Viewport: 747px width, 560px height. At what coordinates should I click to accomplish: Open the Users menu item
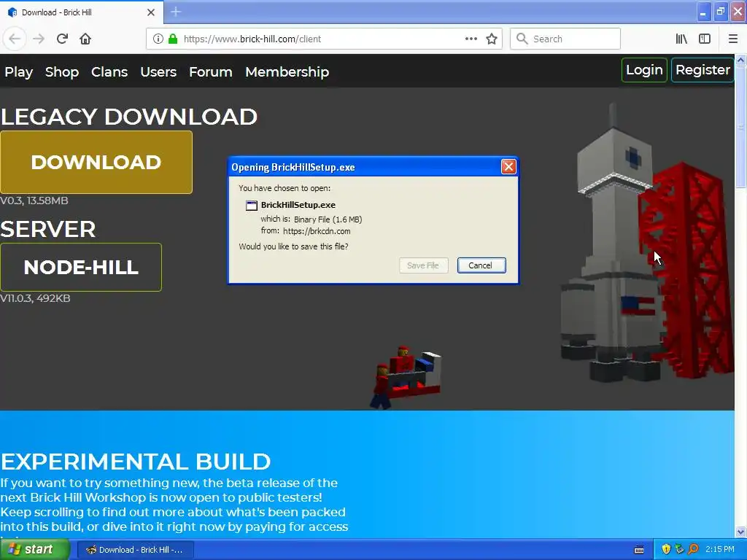pos(158,72)
